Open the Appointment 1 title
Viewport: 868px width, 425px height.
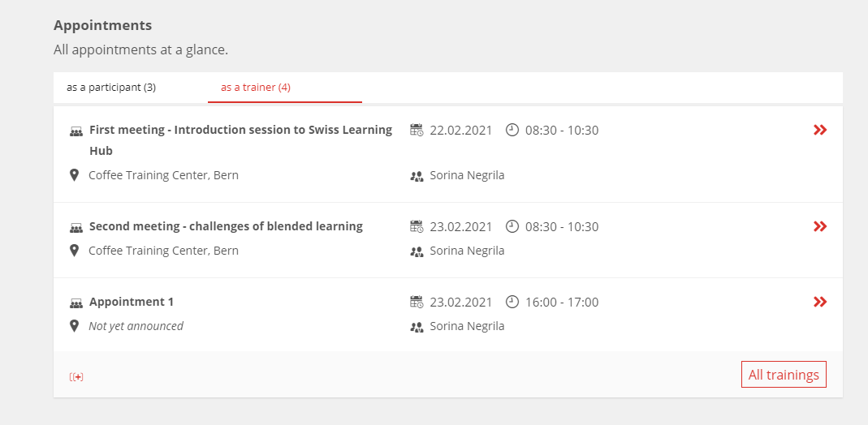(132, 302)
